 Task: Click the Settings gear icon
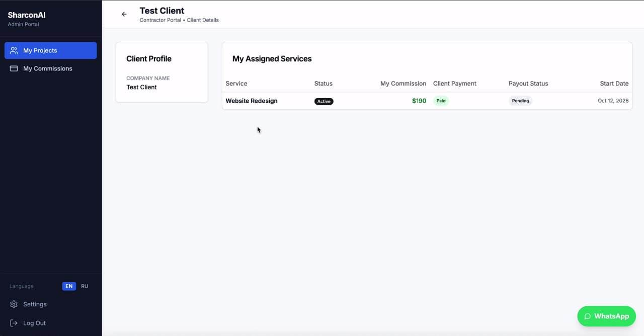(x=14, y=304)
